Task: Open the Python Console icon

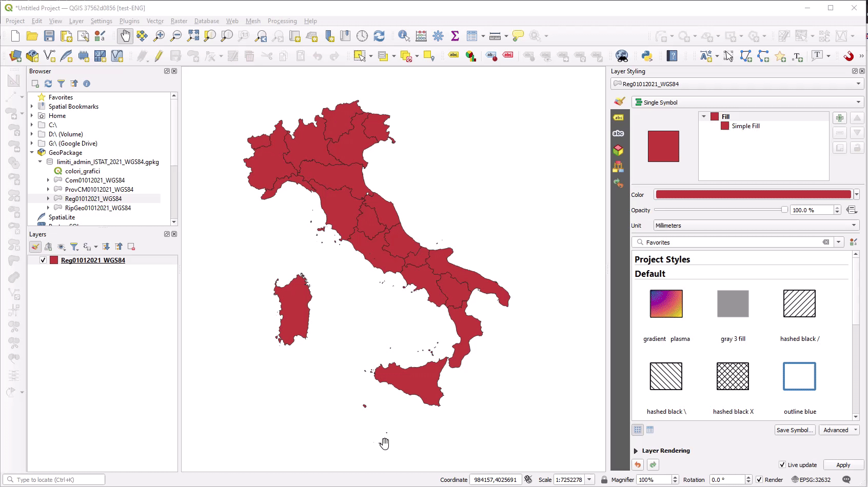Action: (646, 56)
